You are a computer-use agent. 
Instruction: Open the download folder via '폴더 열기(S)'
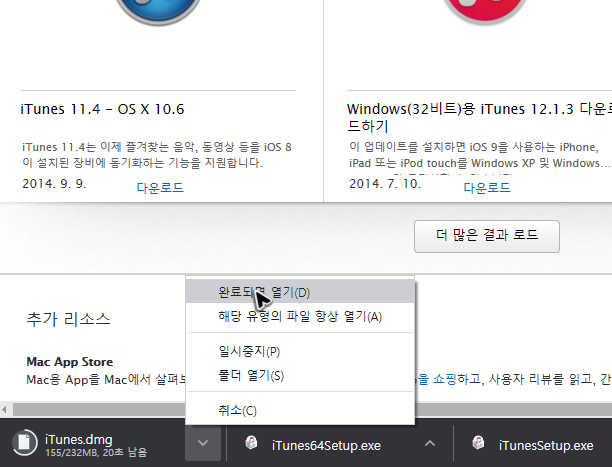point(300,375)
